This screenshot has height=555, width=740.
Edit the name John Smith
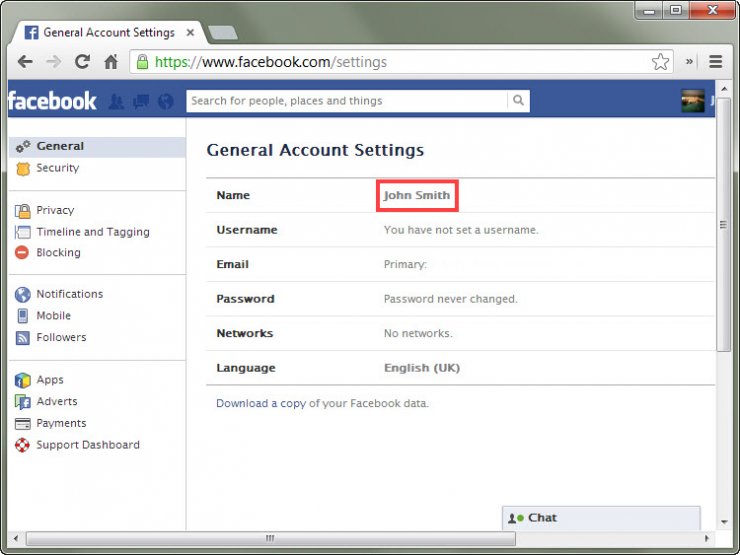[417, 195]
